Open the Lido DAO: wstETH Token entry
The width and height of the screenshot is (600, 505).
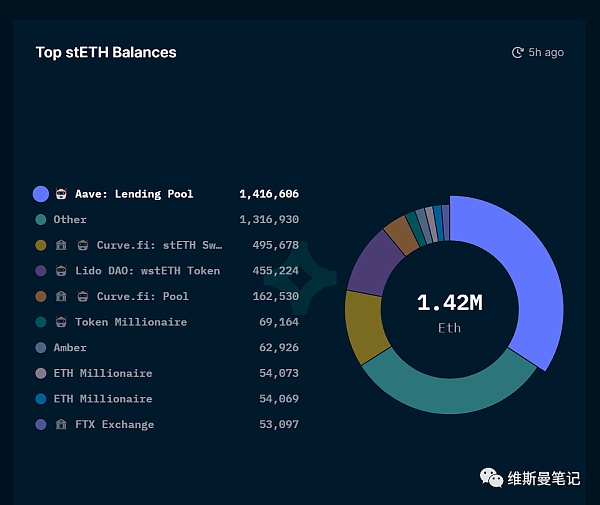point(147,271)
